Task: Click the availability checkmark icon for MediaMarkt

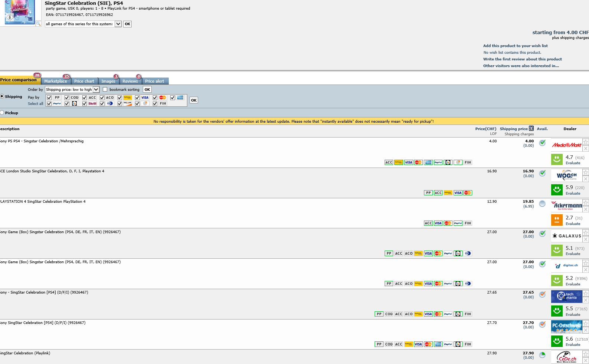Action: pyautogui.click(x=542, y=143)
